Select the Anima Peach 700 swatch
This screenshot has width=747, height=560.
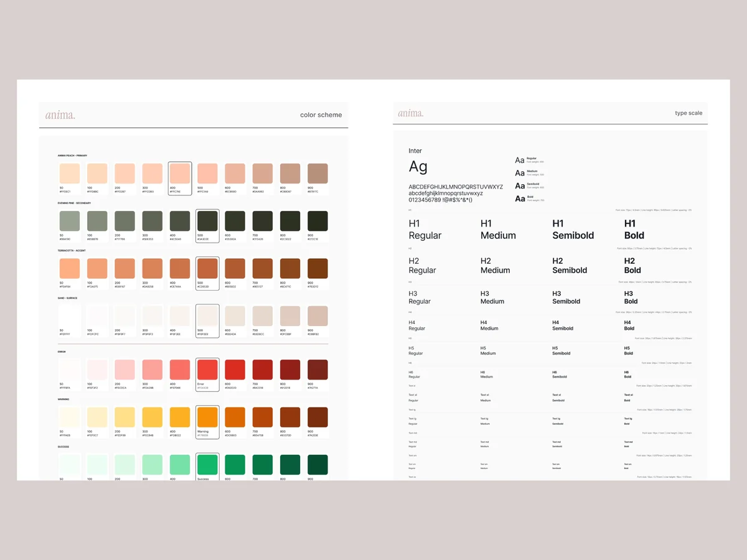tap(262, 173)
